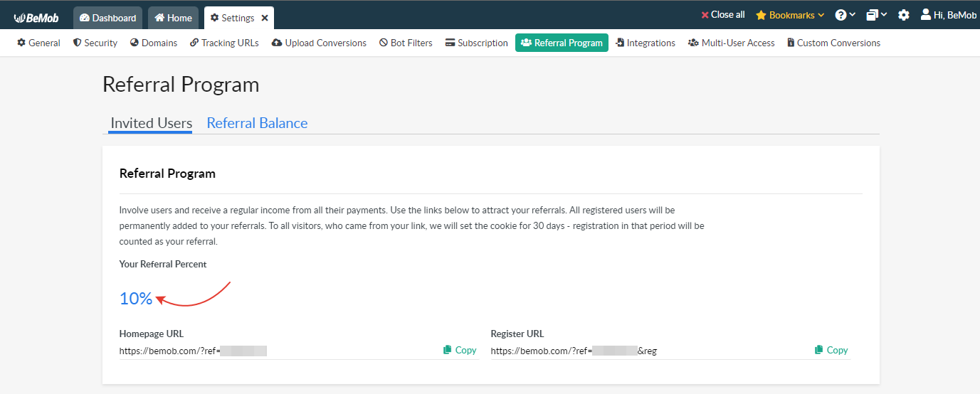980x394 pixels.
Task: Open the Referral Balance tab
Action: [257, 123]
